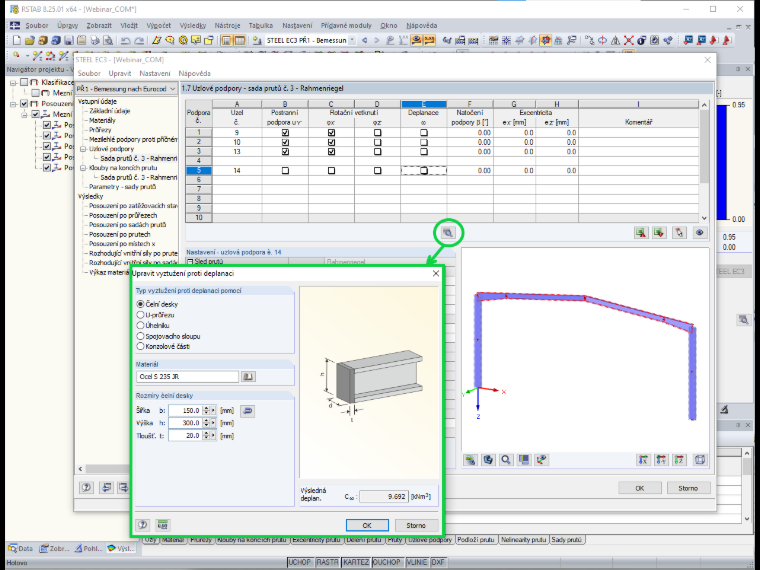This screenshot has width=760, height=570.
Task: Select the U-průřezu radio option
Action: pos(141,315)
